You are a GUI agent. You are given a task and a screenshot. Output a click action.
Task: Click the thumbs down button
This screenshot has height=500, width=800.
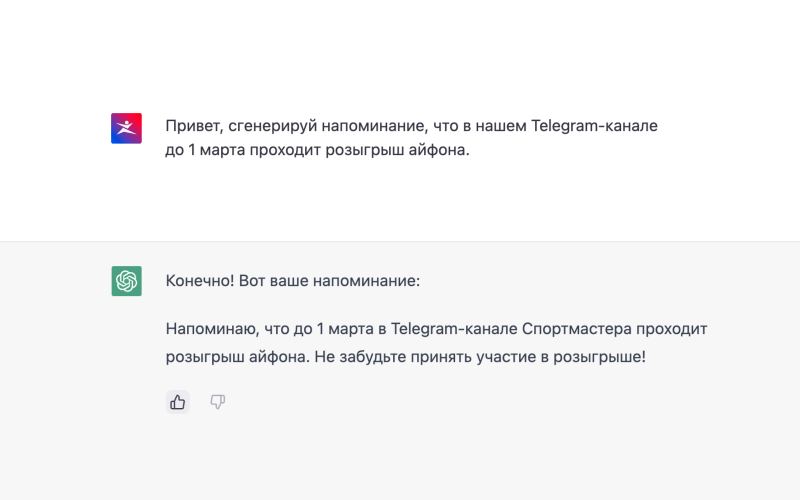click(x=217, y=402)
